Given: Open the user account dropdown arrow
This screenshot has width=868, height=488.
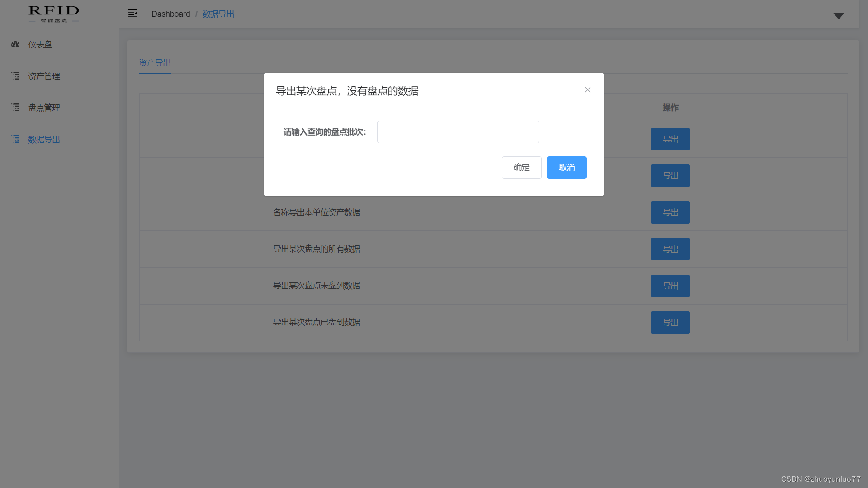Looking at the screenshot, I should tap(839, 16).
